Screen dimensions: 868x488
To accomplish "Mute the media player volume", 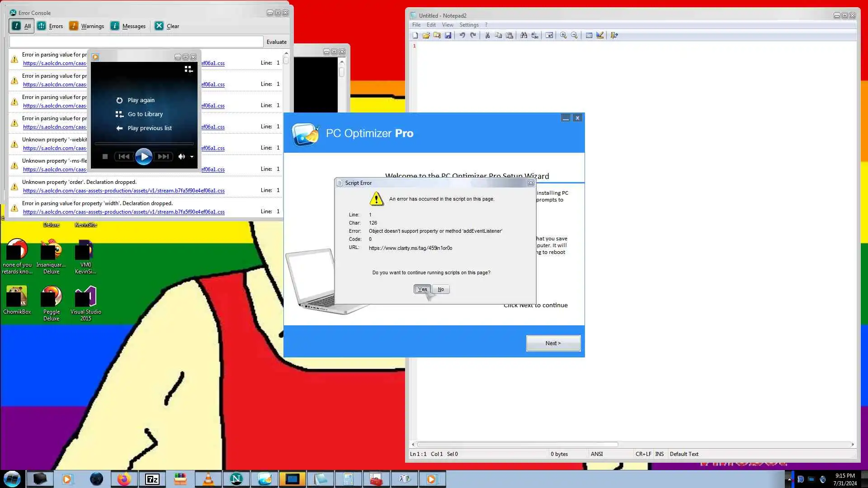I will click(181, 157).
